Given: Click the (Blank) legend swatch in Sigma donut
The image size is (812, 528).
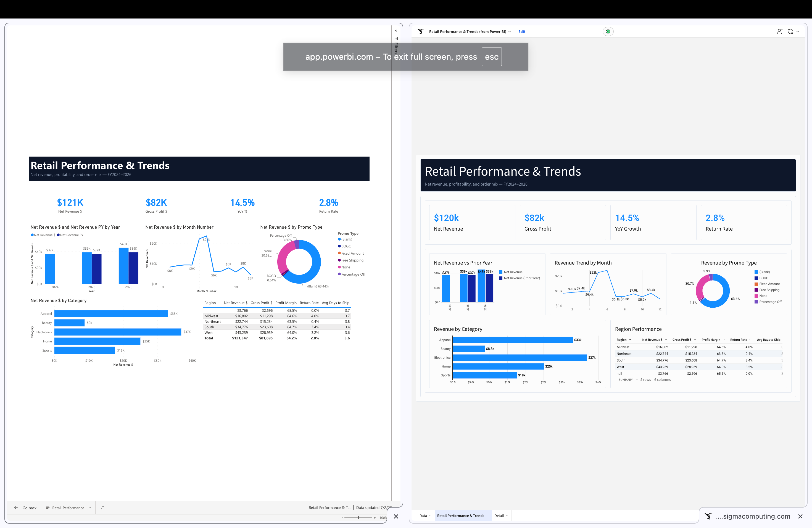Looking at the screenshot, I should pos(756,272).
